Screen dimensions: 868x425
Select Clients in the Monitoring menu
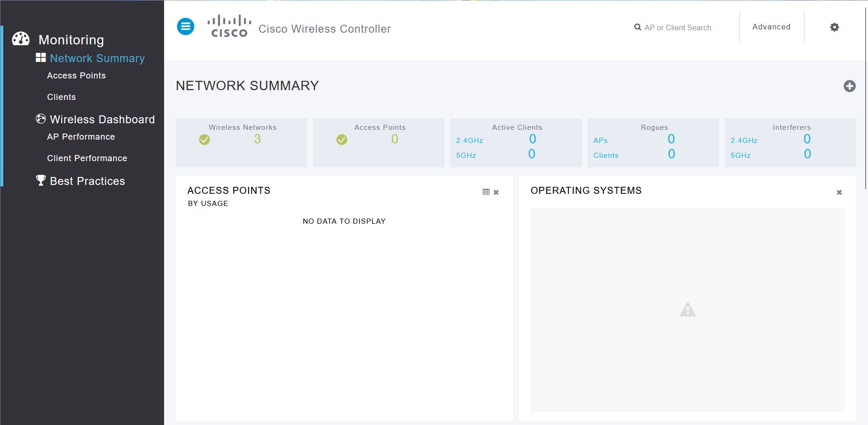pos(61,97)
